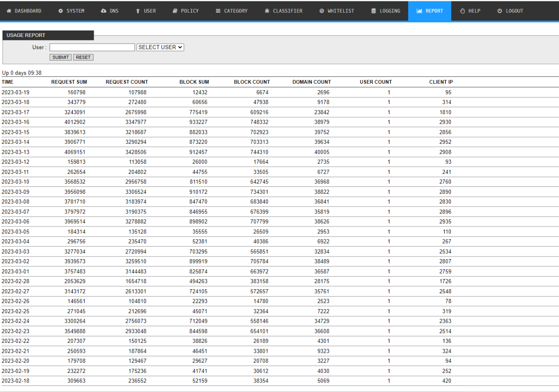Click domain count value 6922

tap(324, 241)
